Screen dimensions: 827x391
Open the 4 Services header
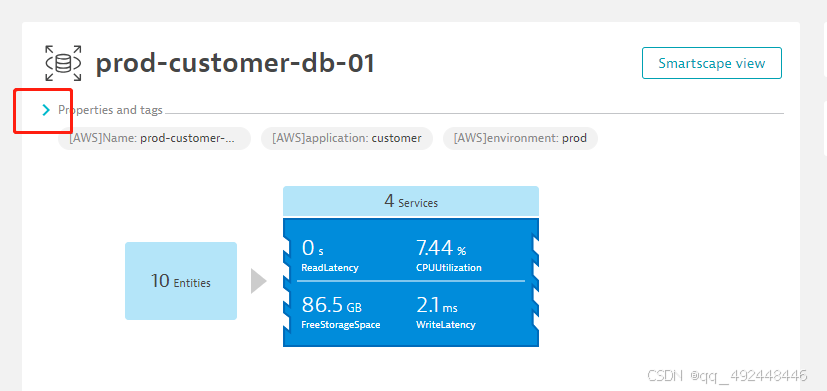[x=411, y=202]
